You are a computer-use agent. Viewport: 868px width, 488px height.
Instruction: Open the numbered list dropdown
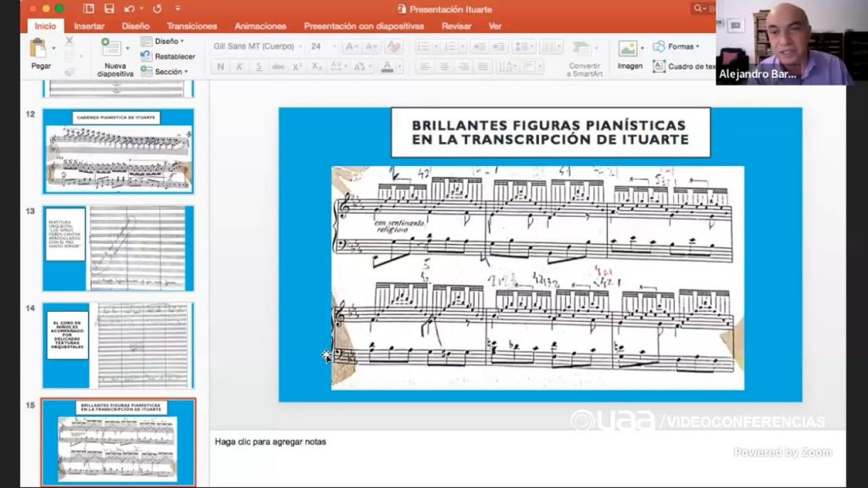[463, 47]
